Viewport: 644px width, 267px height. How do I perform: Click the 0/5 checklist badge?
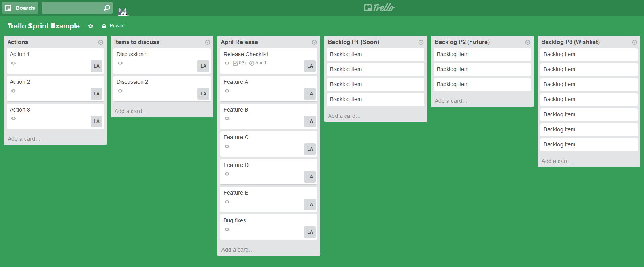(239, 63)
